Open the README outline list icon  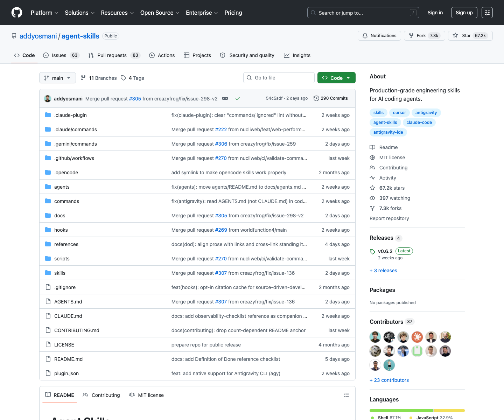(346, 395)
